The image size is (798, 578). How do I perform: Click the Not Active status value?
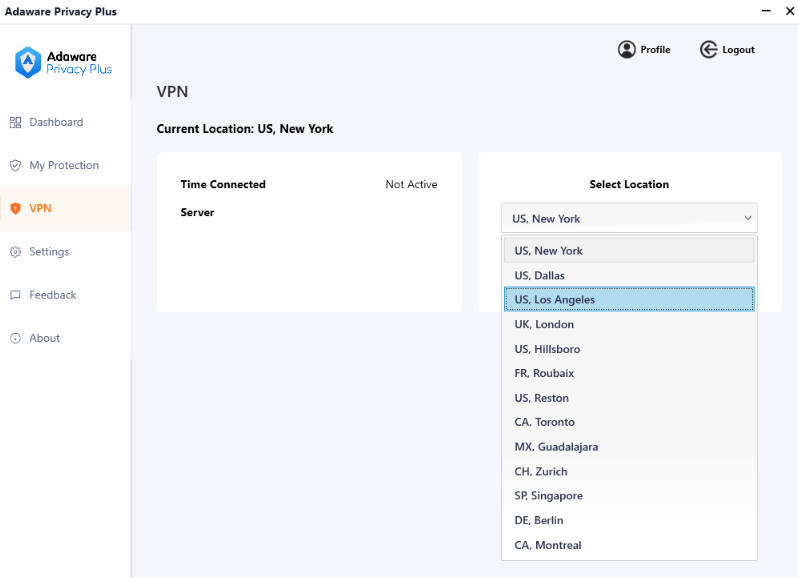click(x=411, y=184)
